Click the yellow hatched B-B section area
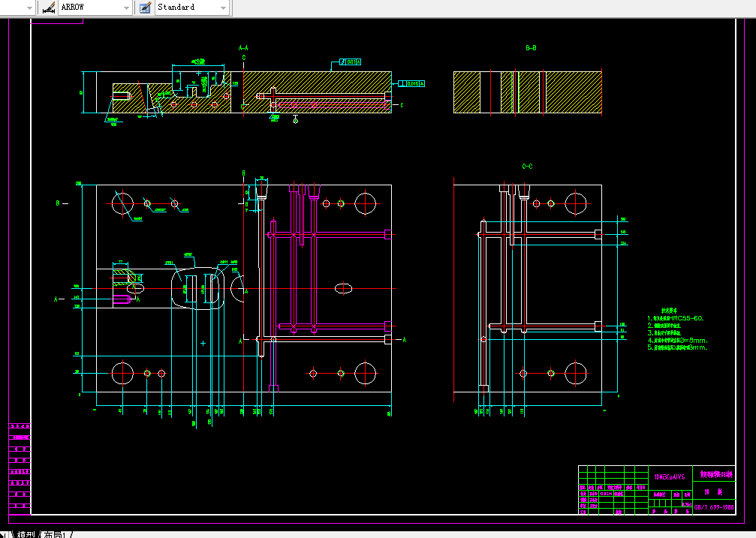Screen dimensions: 756x538 tap(528, 92)
